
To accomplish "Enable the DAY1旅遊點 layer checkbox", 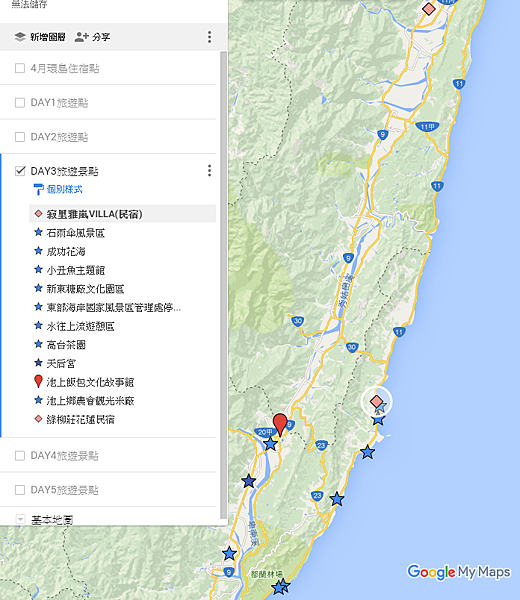I will coord(20,103).
